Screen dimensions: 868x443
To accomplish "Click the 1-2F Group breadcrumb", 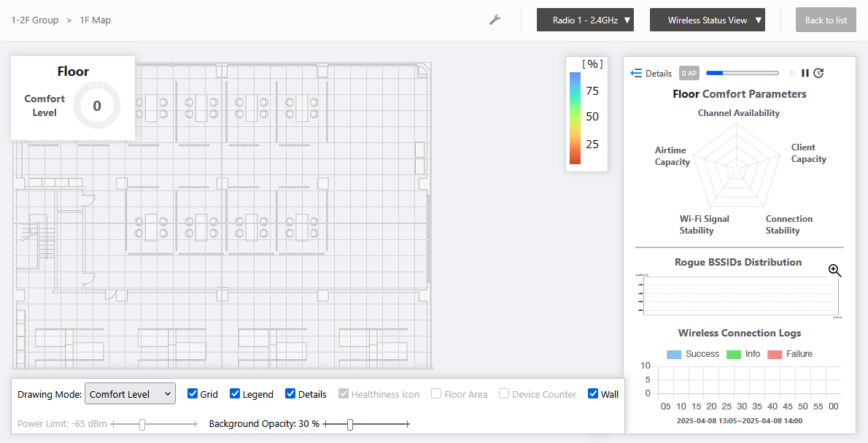I will coord(35,20).
